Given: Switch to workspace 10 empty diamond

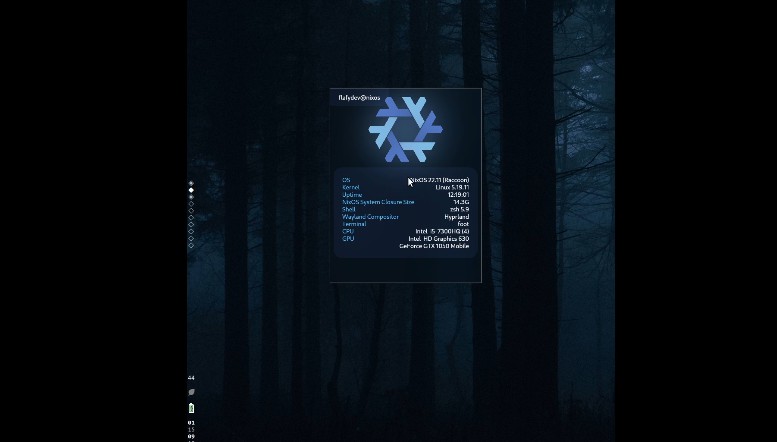Looking at the screenshot, I should pyautogui.click(x=191, y=245).
